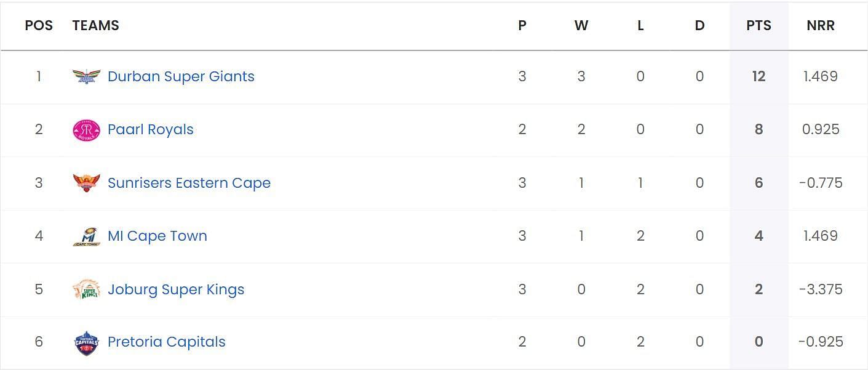
Task: Click the Durban Super Giants team logo
Action: [86, 76]
